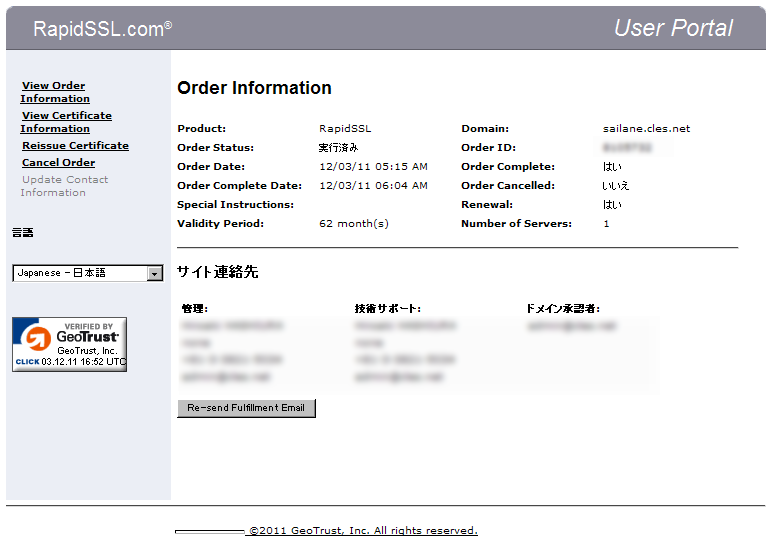Click the 技術サポート contact column header
Screen dimensions: 770x545
click(387, 309)
